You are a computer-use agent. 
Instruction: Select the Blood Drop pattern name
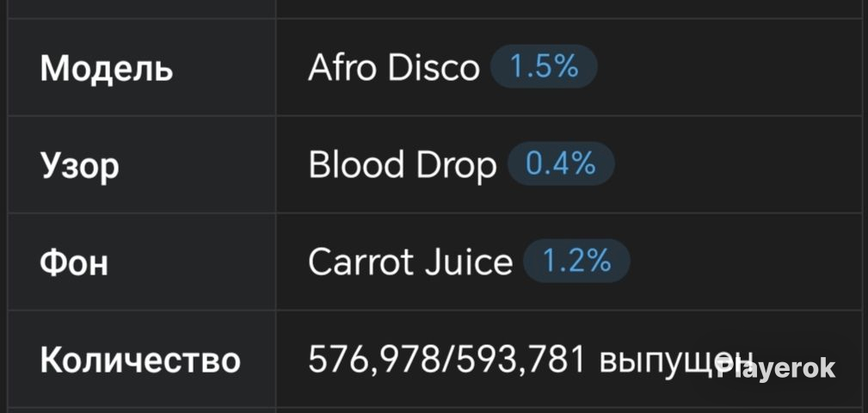click(403, 165)
